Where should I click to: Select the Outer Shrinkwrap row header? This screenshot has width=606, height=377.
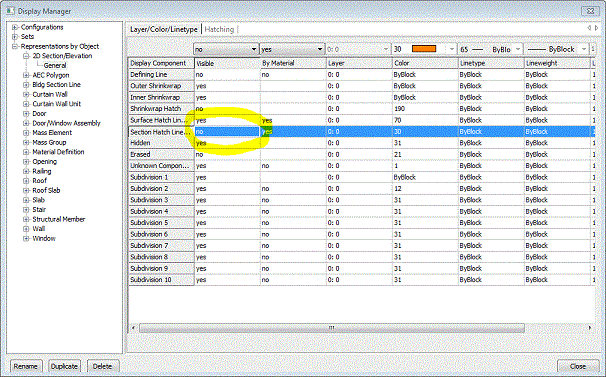(161, 86)
